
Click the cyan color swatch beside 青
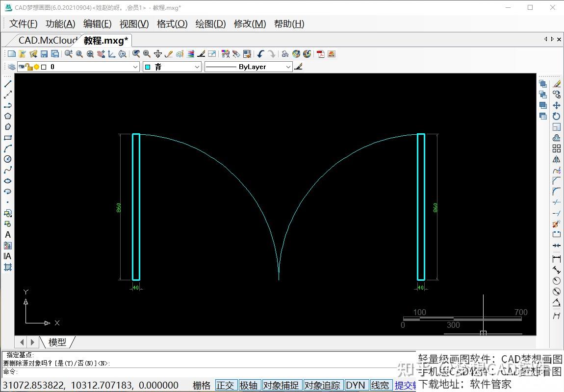pos(148,67)
